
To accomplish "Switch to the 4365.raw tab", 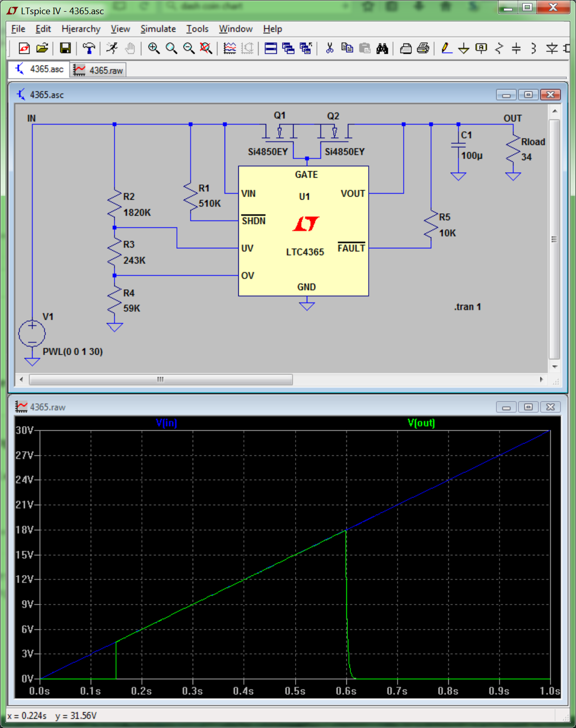I will coord(99,70).
